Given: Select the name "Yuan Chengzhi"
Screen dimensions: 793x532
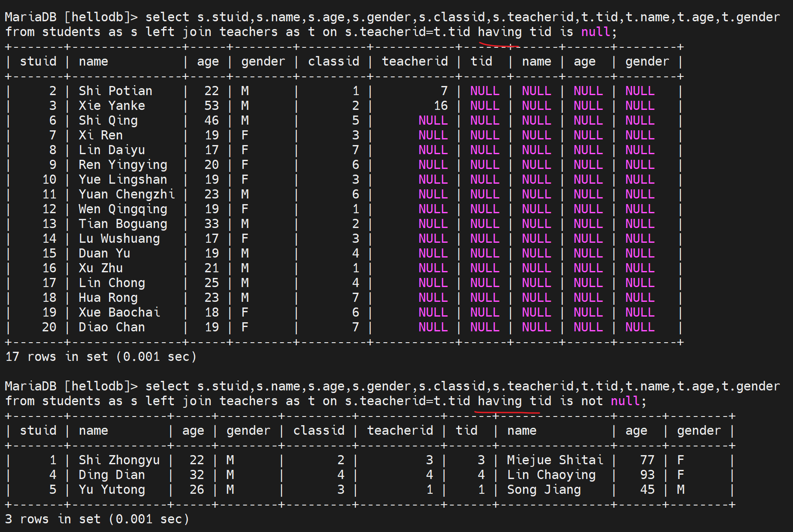Looking at the screenshot, I should point(126,195).
